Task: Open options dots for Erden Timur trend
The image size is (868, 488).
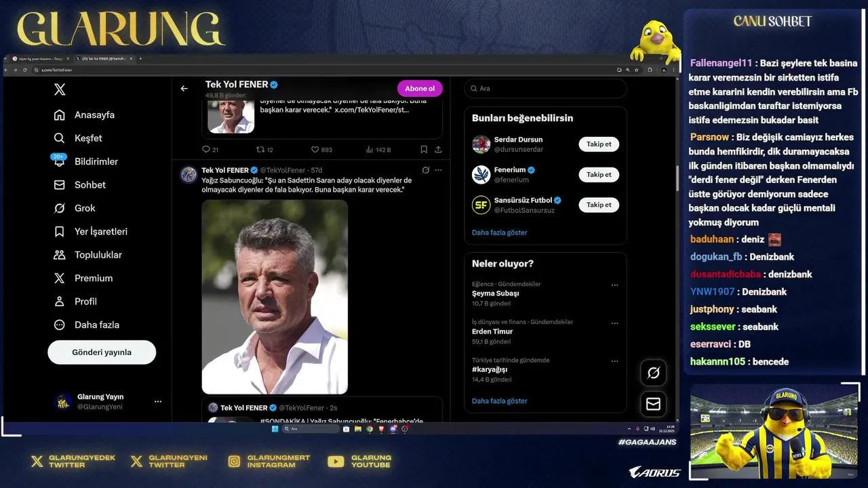Action: [614, 323]
